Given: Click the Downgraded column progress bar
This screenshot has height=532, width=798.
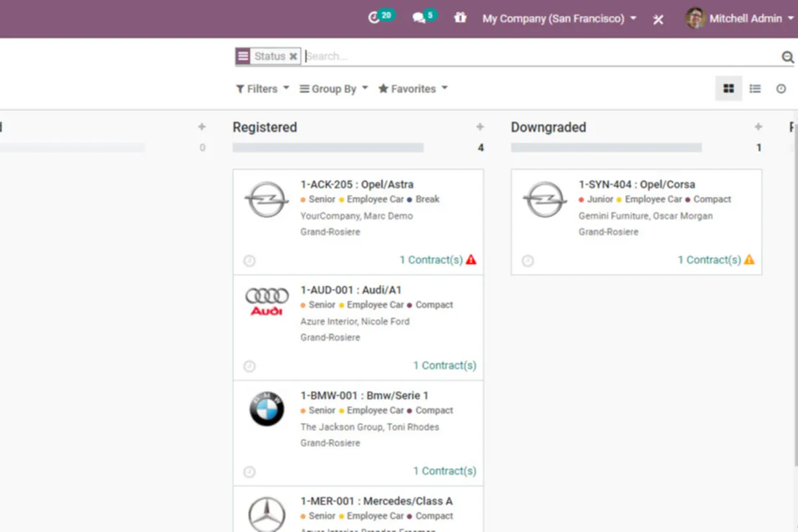Looking at the screenshot, I should [x=606, y=148].
